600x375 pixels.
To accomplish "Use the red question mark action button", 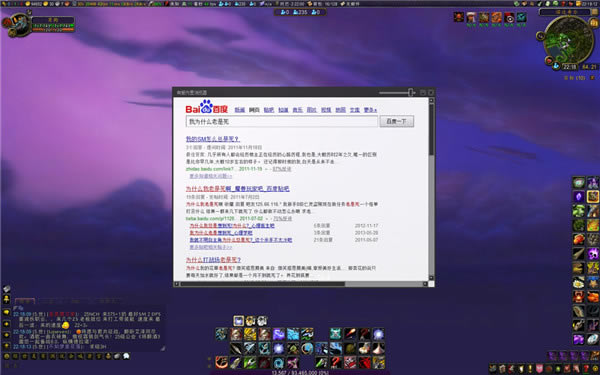I will 336,362.
